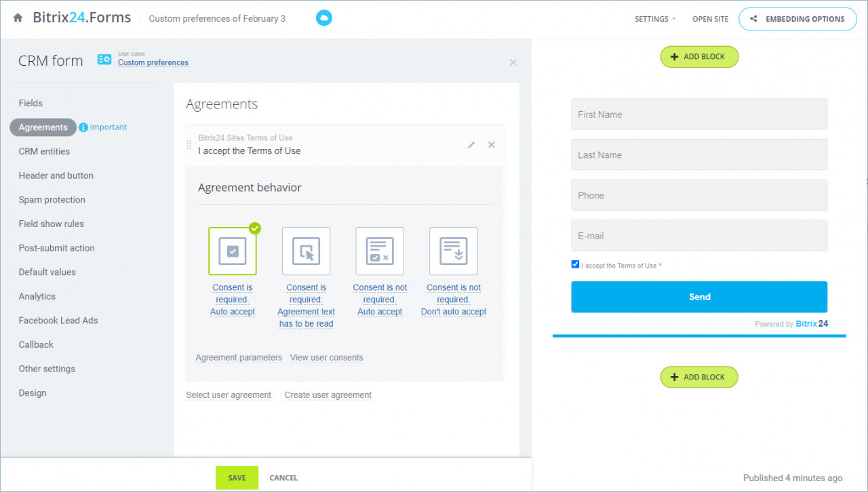Select the Consent required Auto accept icon
The height and width of the screenshot is (492, 868).
click(x=233, y=251)
